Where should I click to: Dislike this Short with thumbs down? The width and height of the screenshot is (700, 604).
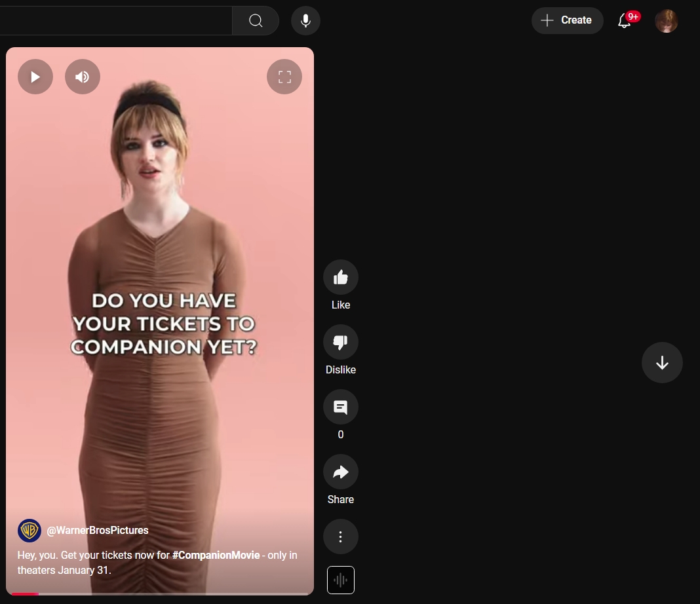[341, 342]
